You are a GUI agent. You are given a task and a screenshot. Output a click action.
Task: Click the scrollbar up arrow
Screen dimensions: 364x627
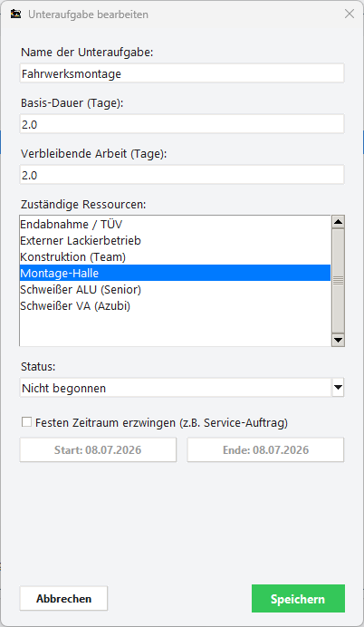click(x=339, y=221)
